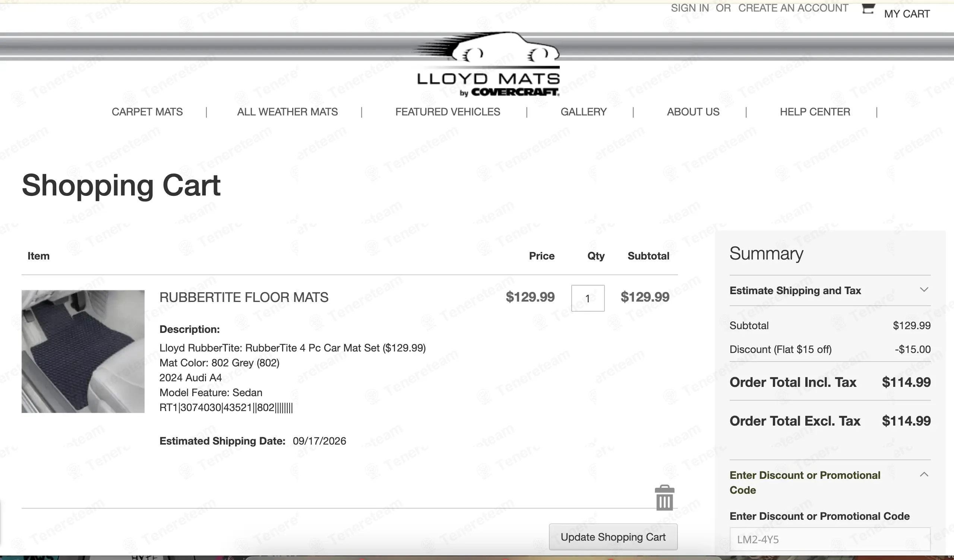The height and width of the screenshot is (560, 954).
Task: View the floor mat product thumbnail
Action: pyautogui.click(x=83, y=351)
